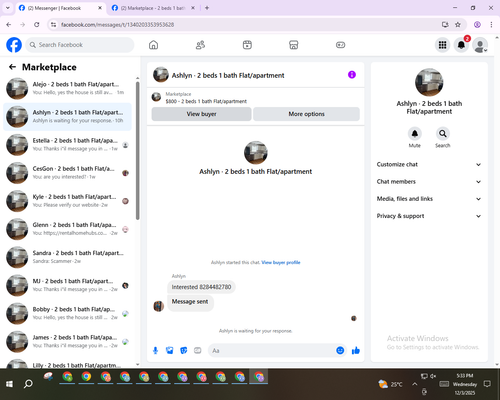Open the Estella conversation
This screenshot has height=400, width=500.
point(67,145)
